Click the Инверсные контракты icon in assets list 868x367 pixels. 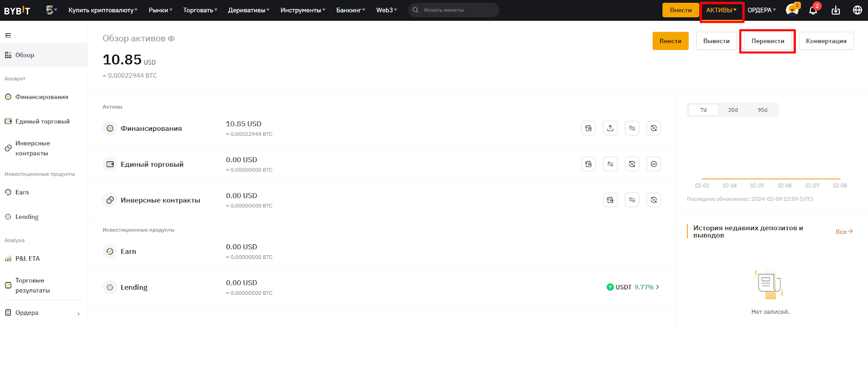110,200
